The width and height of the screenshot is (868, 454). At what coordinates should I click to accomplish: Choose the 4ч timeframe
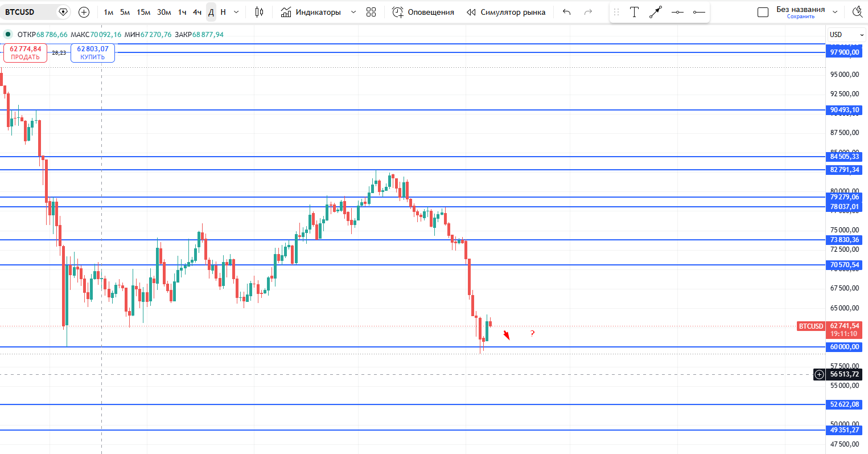tap(197, 12)
